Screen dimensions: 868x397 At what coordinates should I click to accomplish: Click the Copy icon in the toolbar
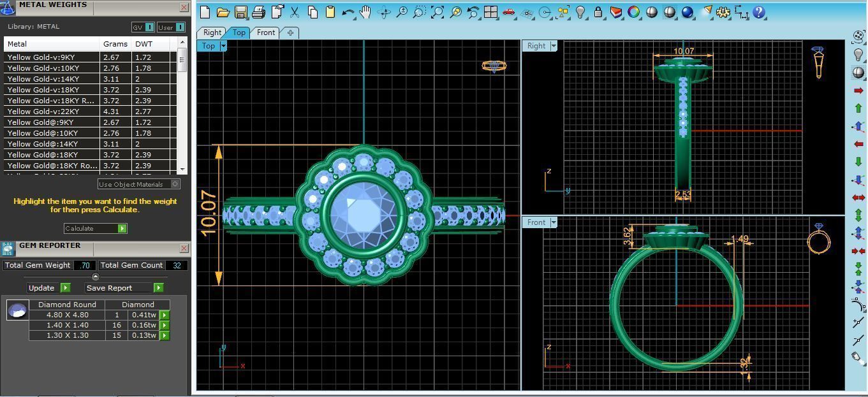313,12
